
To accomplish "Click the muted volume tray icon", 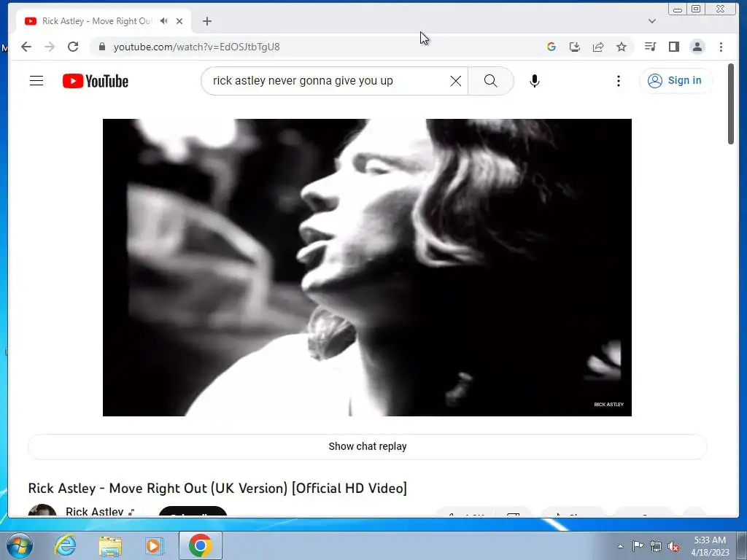I will click(x=673, y=546).
